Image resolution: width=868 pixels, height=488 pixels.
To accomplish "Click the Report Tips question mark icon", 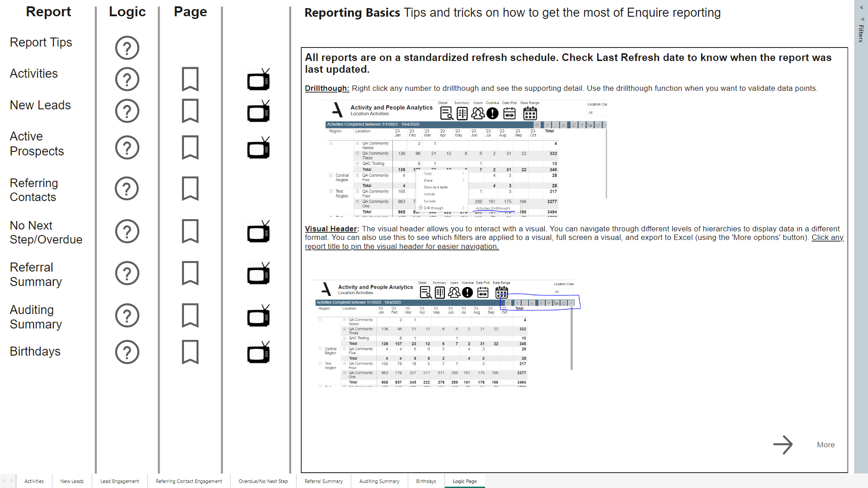I will [127, 47].
